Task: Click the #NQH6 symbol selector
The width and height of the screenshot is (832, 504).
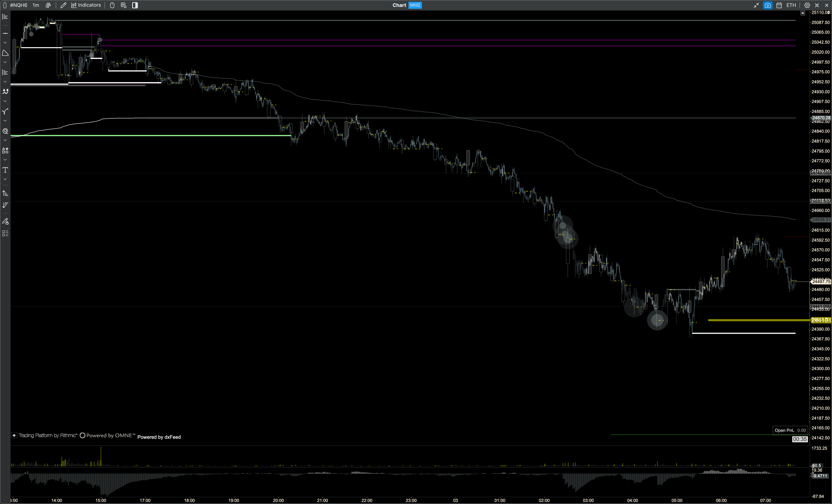Action: (x=18, y=5)
